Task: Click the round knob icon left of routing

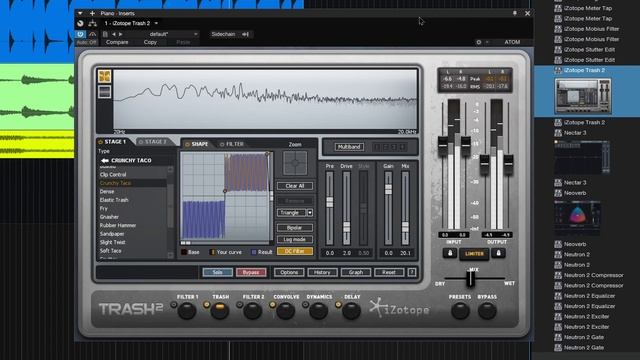Action: 80,23
